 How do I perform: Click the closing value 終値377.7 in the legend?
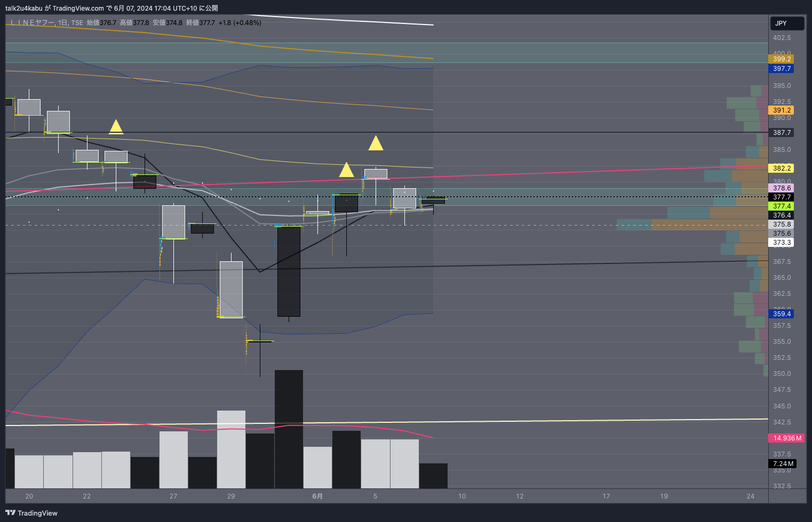[x=201, y=23]
